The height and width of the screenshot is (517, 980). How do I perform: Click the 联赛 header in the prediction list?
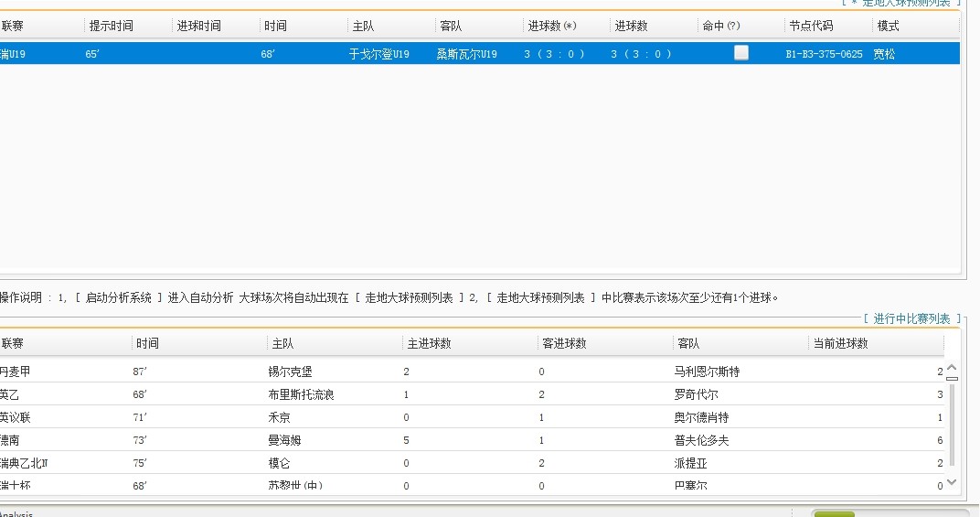point(12,26)
